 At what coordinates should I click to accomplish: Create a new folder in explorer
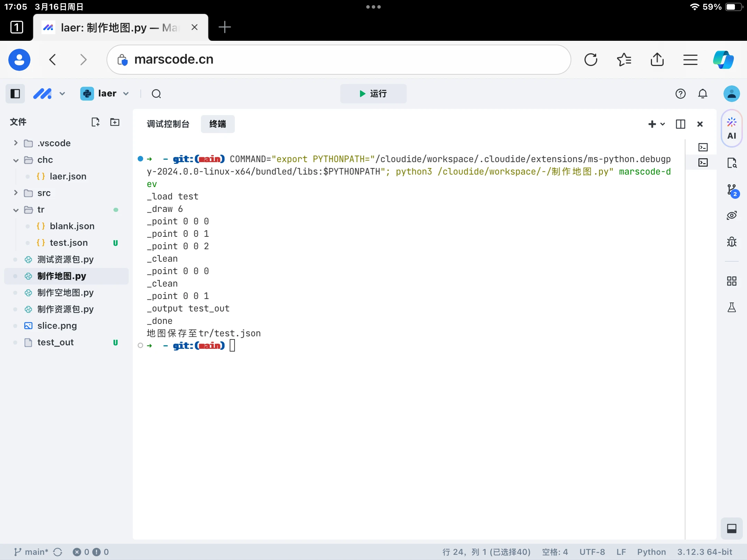114,122
